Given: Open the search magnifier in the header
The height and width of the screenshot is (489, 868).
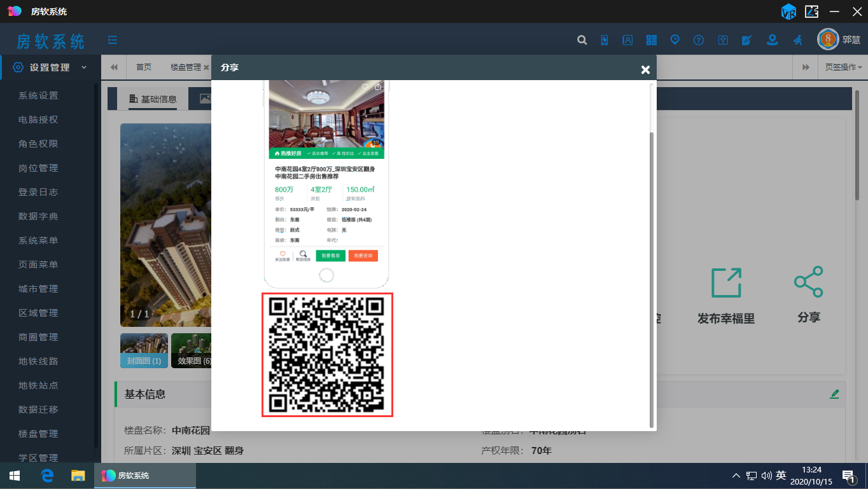Looking at the screenshot, I should click(x=582, y=40).
